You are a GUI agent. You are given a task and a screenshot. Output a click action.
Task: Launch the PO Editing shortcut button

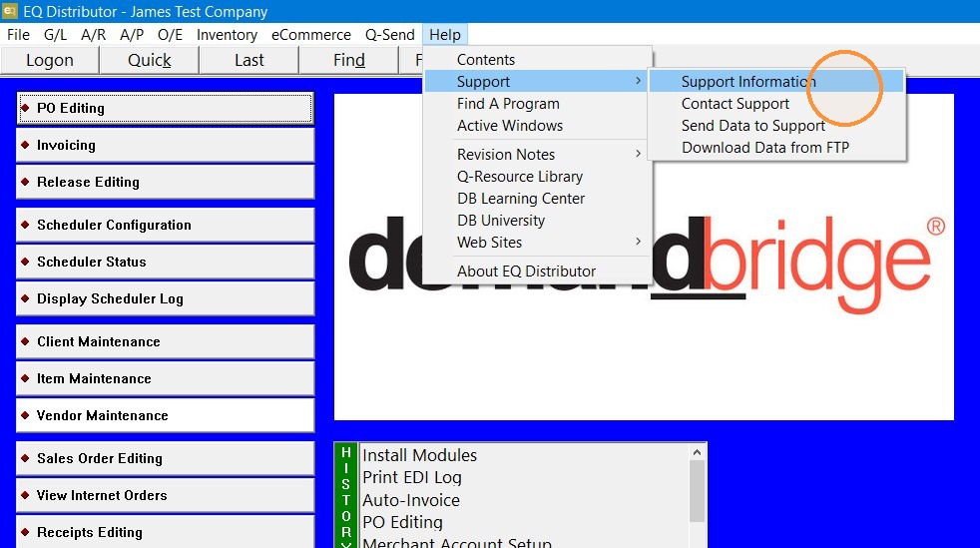tap(165, 108)
